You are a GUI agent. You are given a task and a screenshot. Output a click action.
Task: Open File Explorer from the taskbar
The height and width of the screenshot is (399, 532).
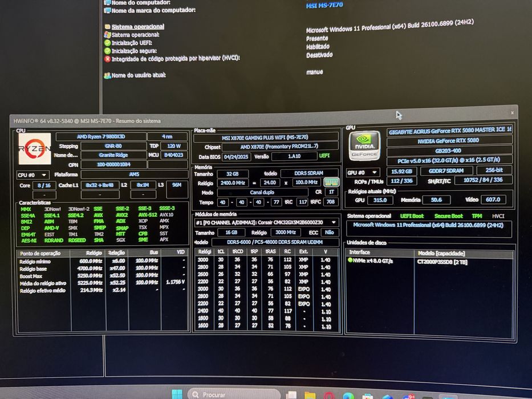click(310, 396)
